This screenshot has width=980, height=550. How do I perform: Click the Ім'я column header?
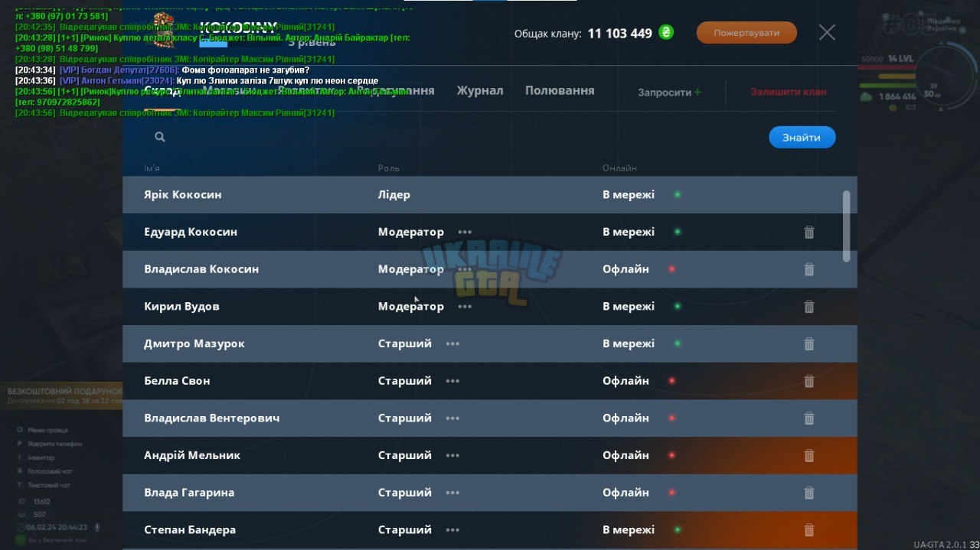[x=152, y=168]
